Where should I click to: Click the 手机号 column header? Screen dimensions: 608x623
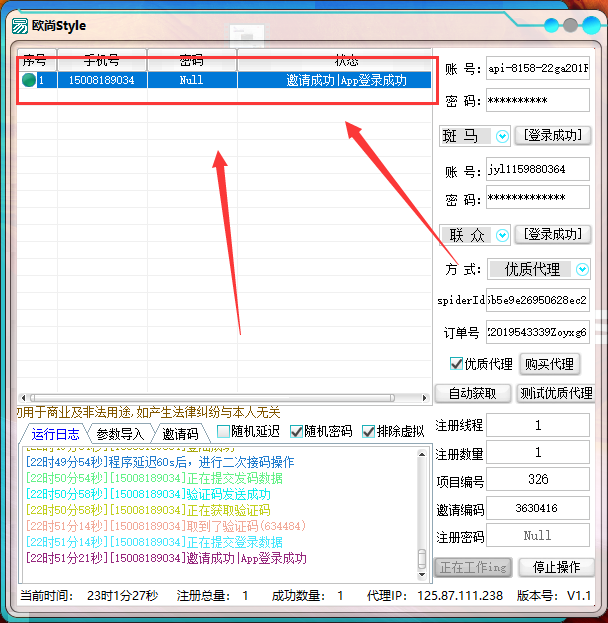click(102, 60)
